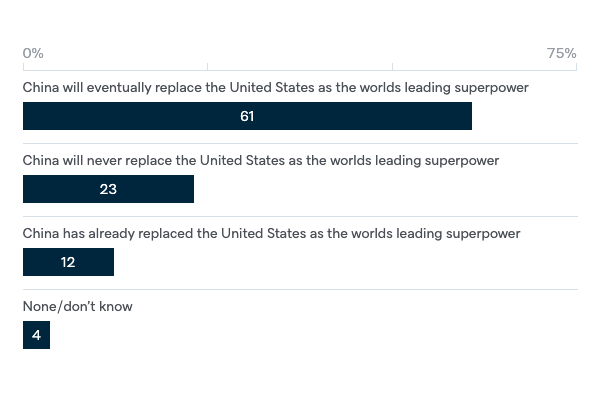Click 'China will never replace' category label
The image size is (600, 400).
click(261, 160)
